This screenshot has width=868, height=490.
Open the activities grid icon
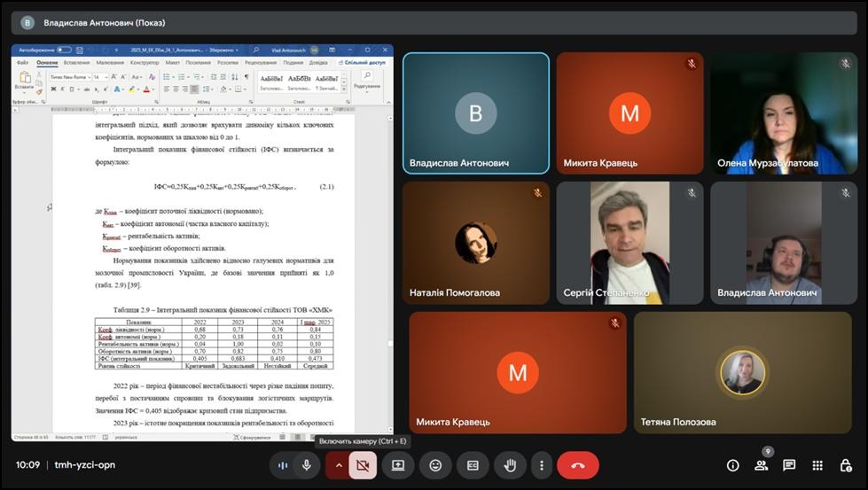click(817, 465)
